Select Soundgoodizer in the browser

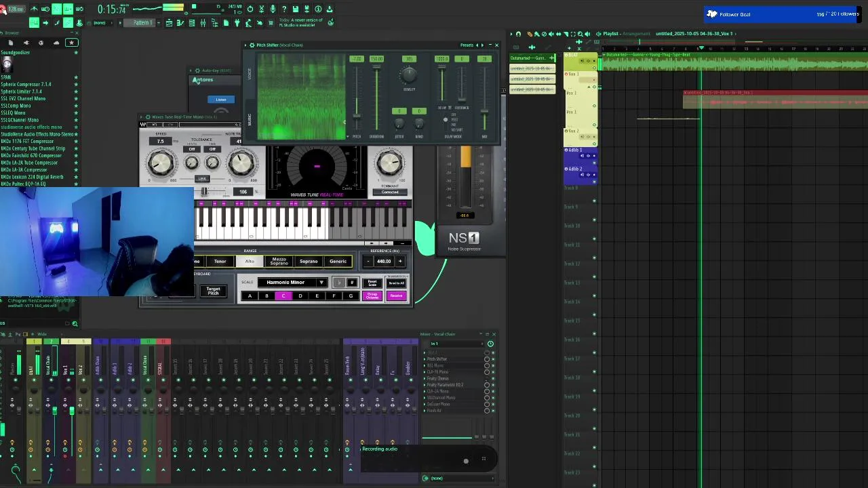16,53
